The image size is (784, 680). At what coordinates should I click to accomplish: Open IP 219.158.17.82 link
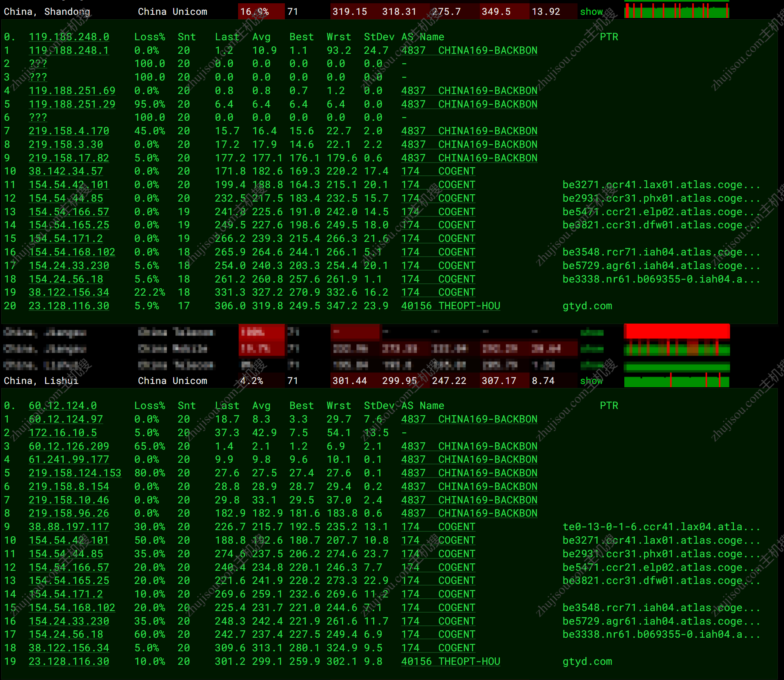click(69, 158)
